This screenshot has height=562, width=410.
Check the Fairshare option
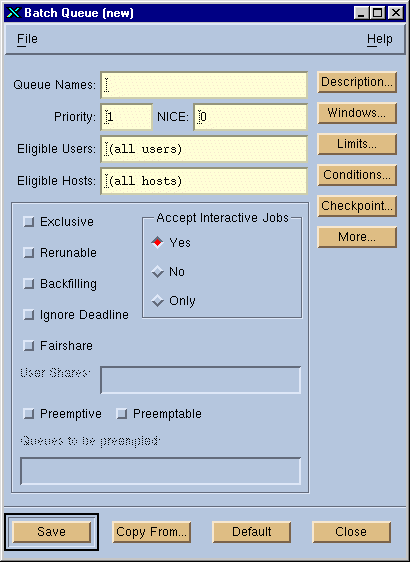(x=28, y=346)
